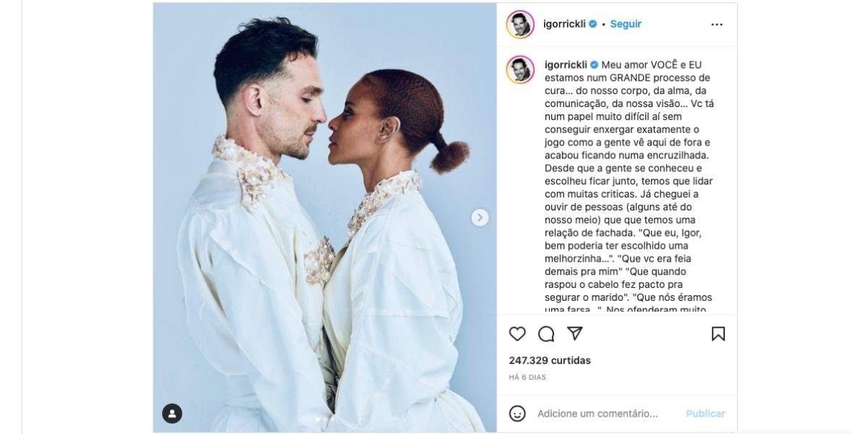The image size is (868, 434).
Task: Go to the next photo with the arrow
Action: (x=480, y=217)
